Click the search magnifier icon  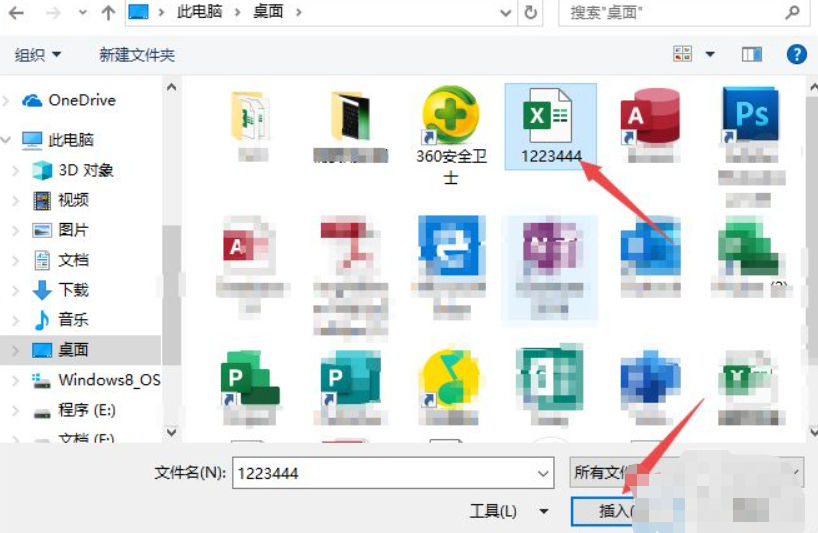click(792, 12)
